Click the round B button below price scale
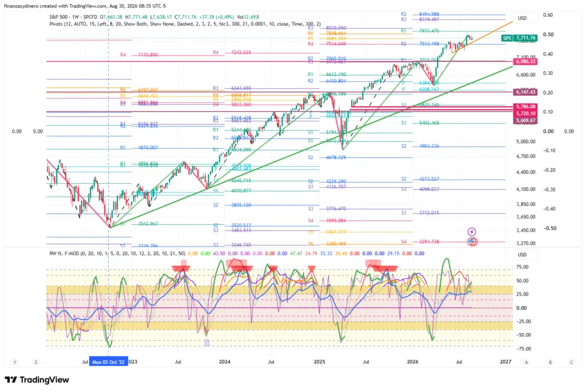The image size is (586, 392). point(550,362)
